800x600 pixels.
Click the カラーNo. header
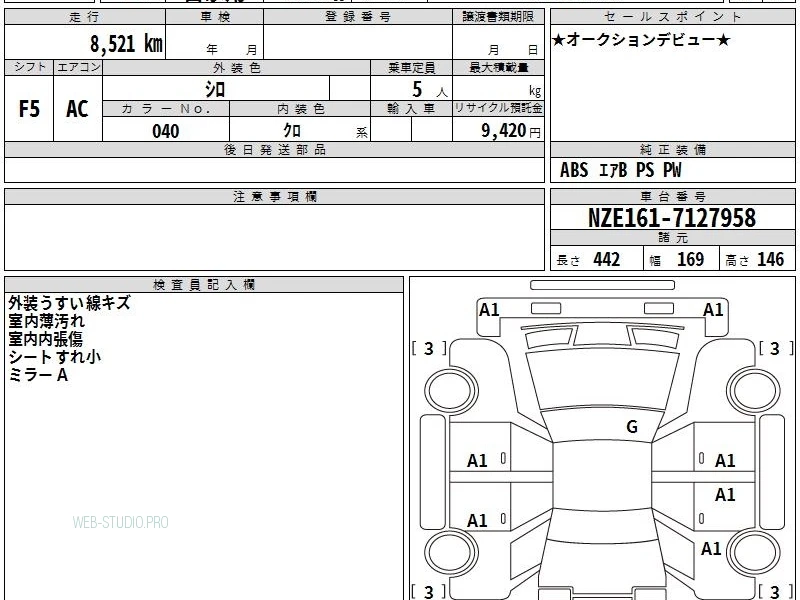[x=166, y=109]
